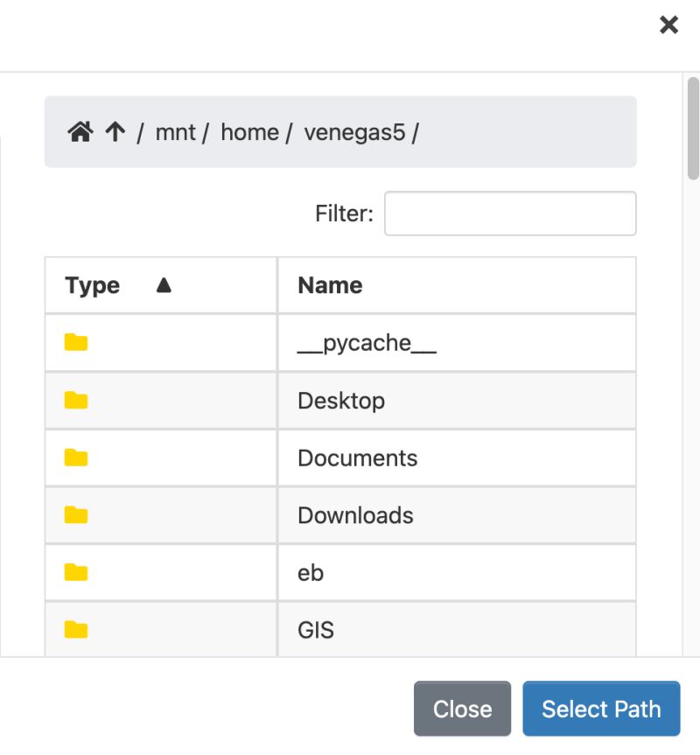
Task: Open the Downloads folder icon
Action: [x=76, y=514]
